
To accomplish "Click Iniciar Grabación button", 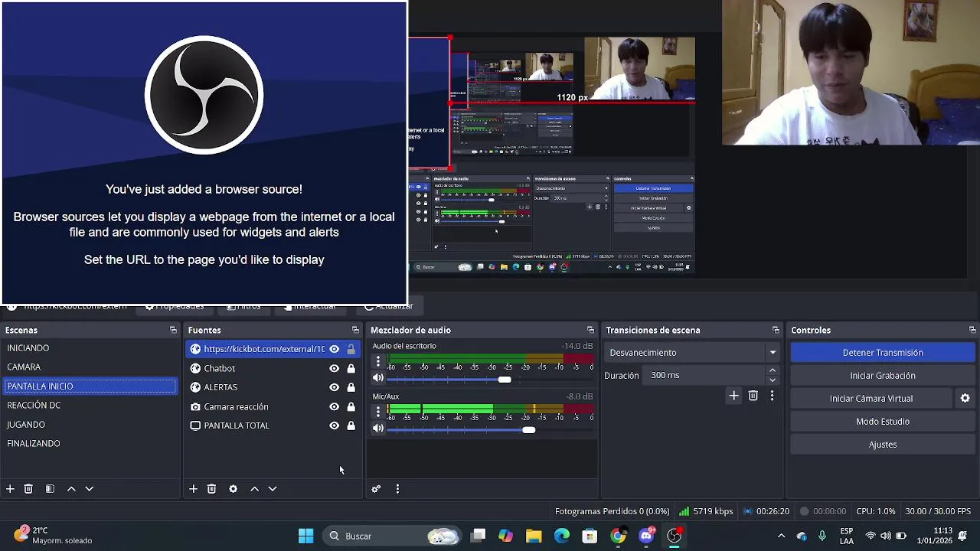I will click(882, 376).
